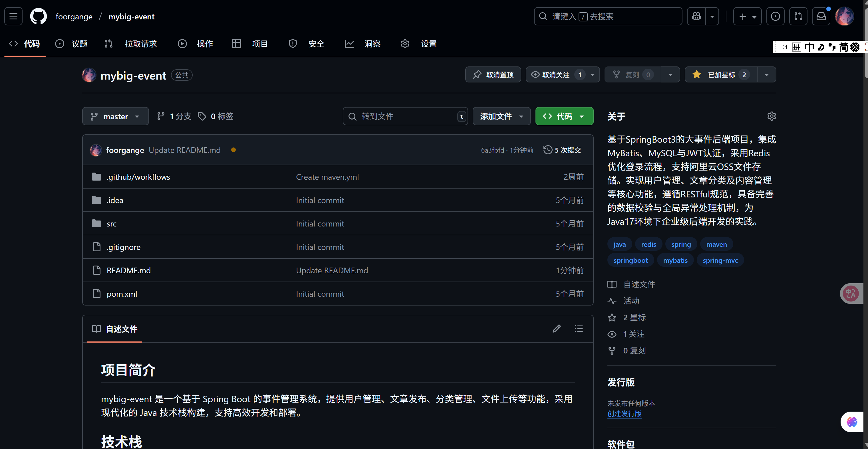868x449 pixels.
Task: Open the .github/workflows folder
Action: pos(138,177)
